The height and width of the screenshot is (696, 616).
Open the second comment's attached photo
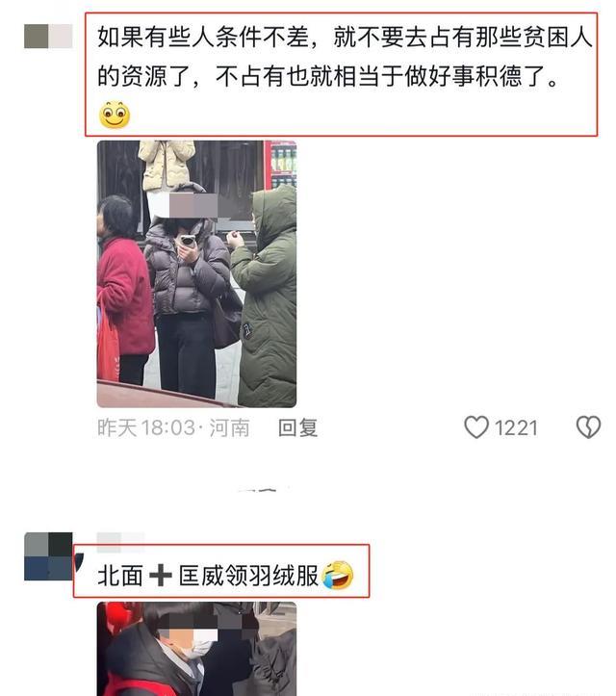point(196,649)
